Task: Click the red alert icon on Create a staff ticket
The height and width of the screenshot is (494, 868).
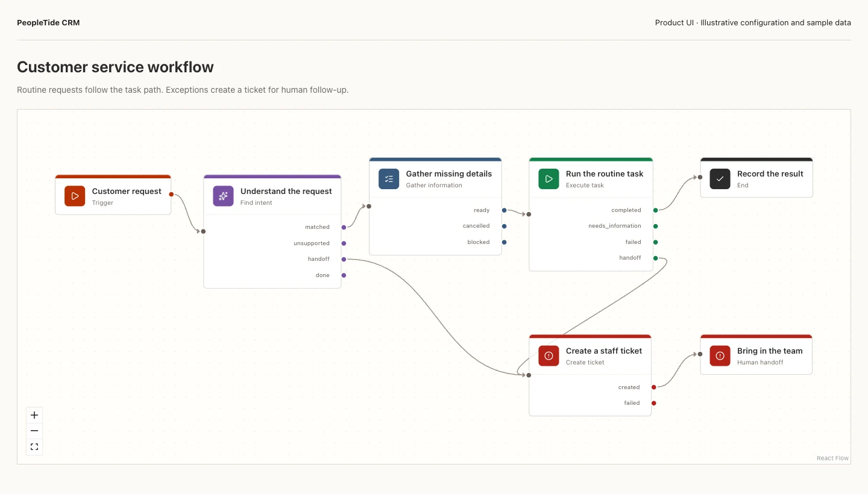Action: 549,356
